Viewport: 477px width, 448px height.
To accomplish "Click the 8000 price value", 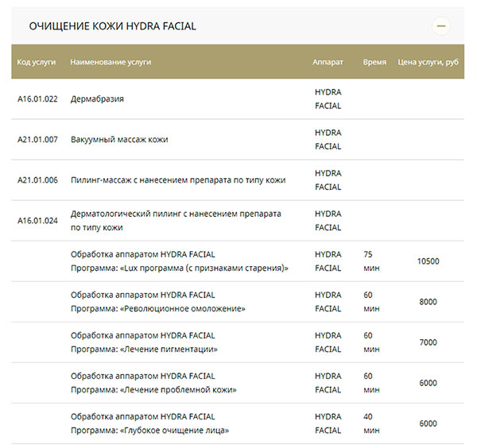I will [x=428, y=302].
